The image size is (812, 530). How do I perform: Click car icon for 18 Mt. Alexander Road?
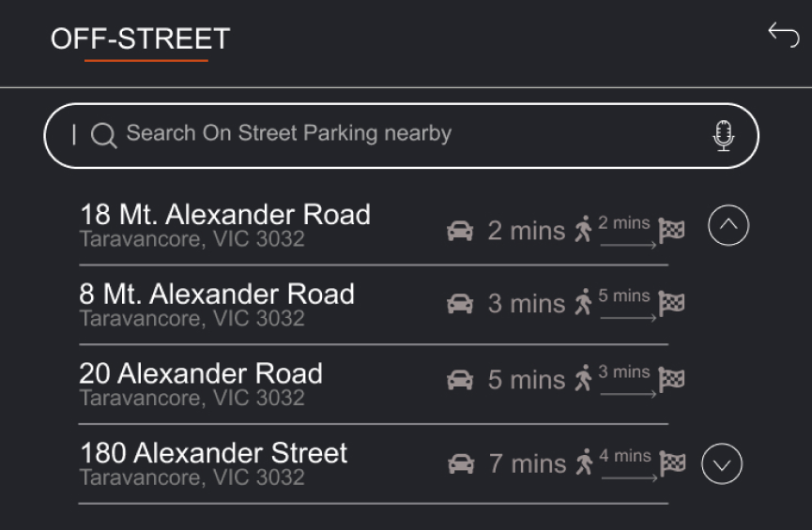pos(460,231)
